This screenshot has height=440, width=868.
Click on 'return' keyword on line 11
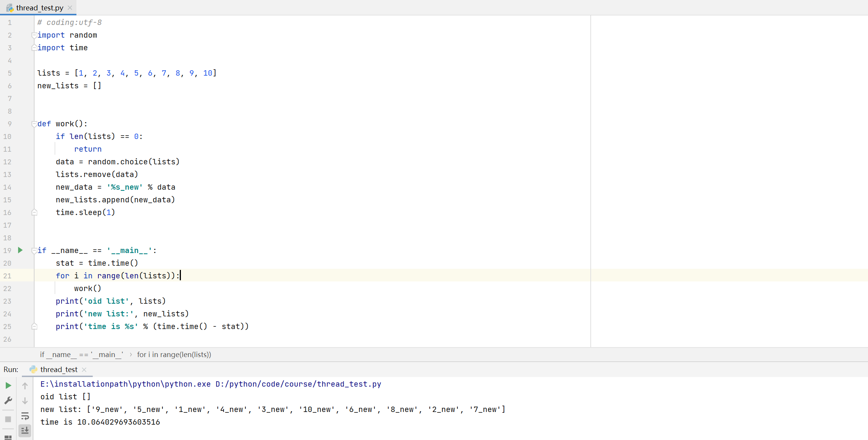[x=88, y=149]
